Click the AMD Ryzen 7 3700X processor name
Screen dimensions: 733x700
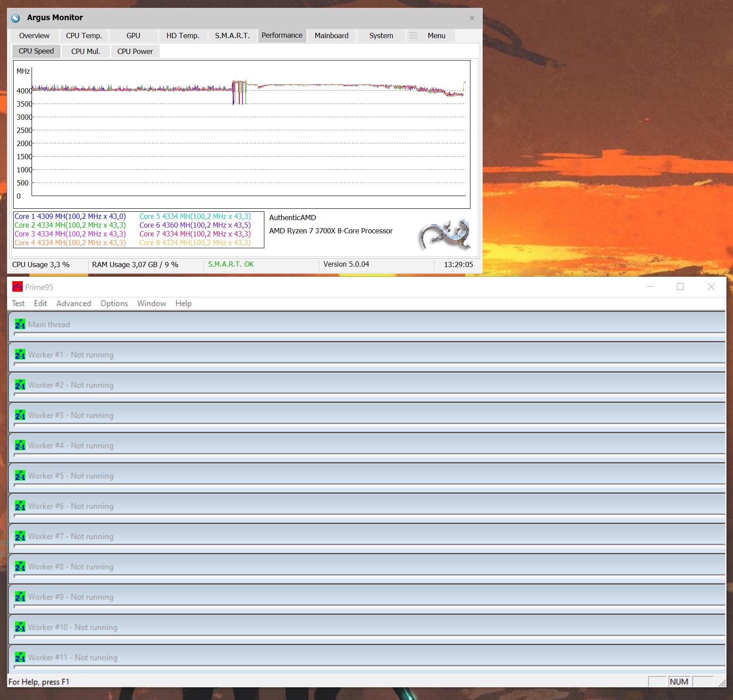(x=331, y=231)
